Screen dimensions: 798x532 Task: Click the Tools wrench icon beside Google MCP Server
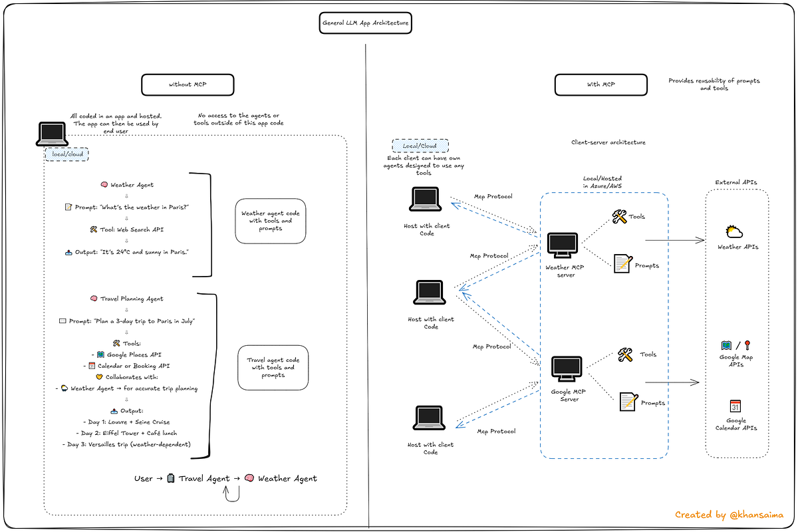pyautogui.click(x=625, y=355)
